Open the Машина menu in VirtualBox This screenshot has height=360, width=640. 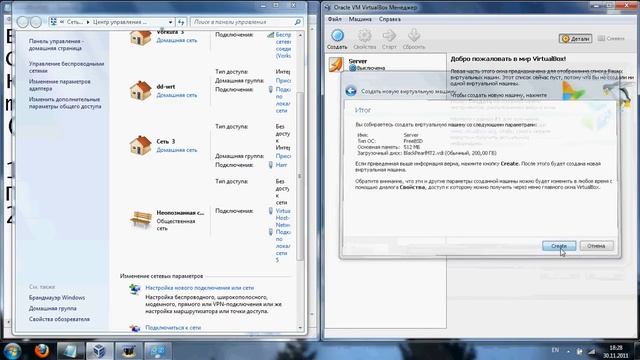(x=360, y=19)
